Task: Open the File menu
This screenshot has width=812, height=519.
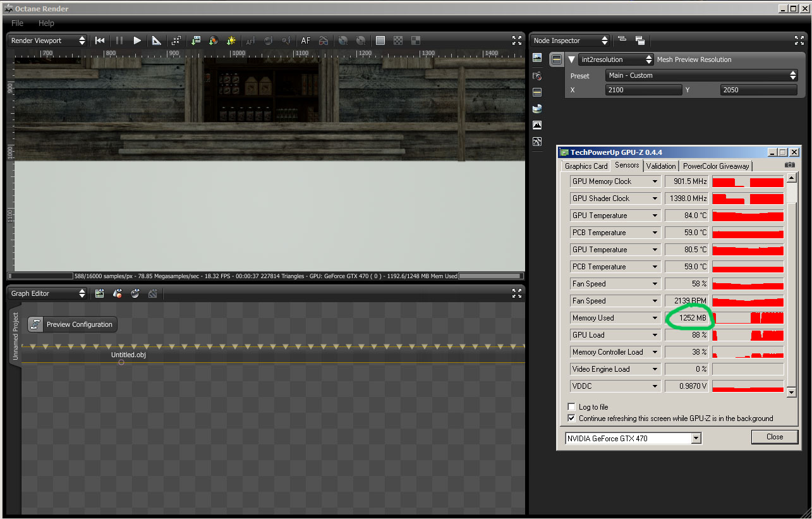Action: pyautogui.click(x=17, y=23)
